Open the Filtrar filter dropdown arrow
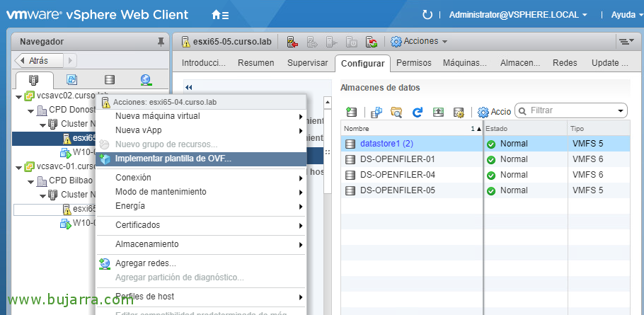 point(620,111)
